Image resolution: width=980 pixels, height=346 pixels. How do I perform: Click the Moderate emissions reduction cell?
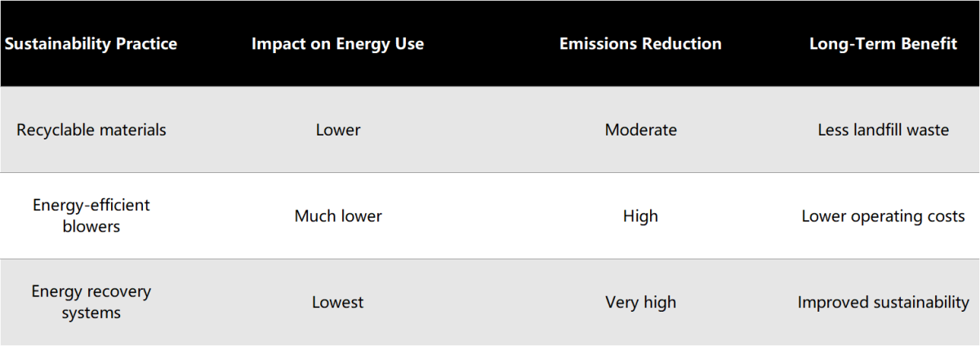click(641, 130)
